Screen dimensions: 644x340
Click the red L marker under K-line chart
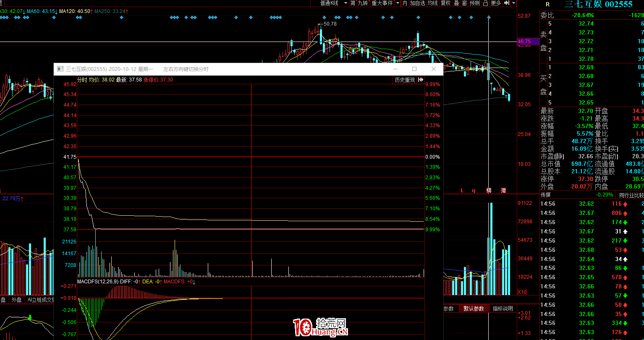coord(462,191)
